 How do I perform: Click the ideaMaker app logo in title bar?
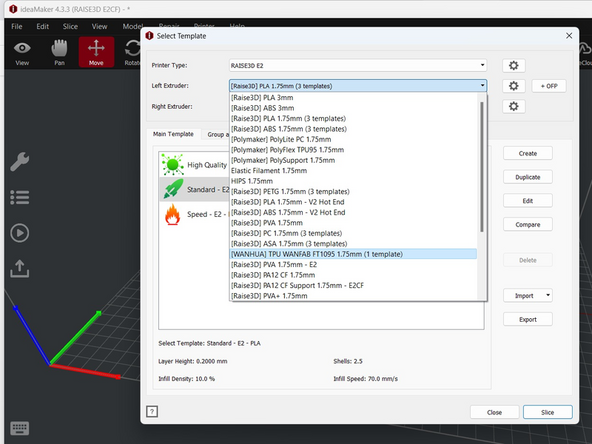(13, 9)
